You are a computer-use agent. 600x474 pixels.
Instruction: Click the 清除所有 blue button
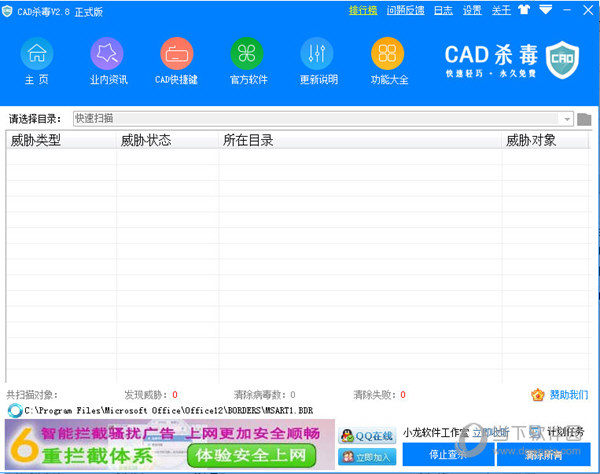click(543, 454)
